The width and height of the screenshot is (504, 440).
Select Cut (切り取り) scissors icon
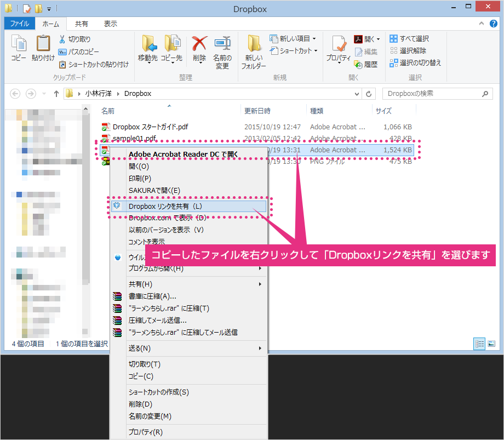coord(62,39)
